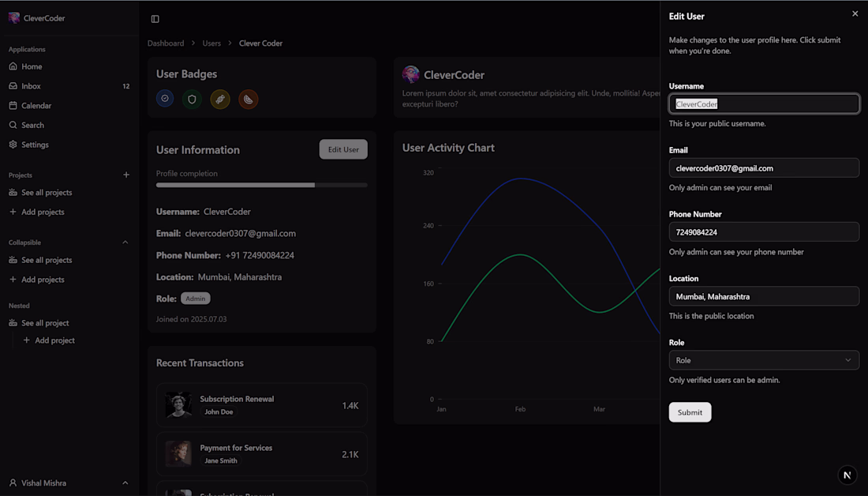Click the plus icon next to Projects
Screen dimensions: 868x496
(126, 175)
